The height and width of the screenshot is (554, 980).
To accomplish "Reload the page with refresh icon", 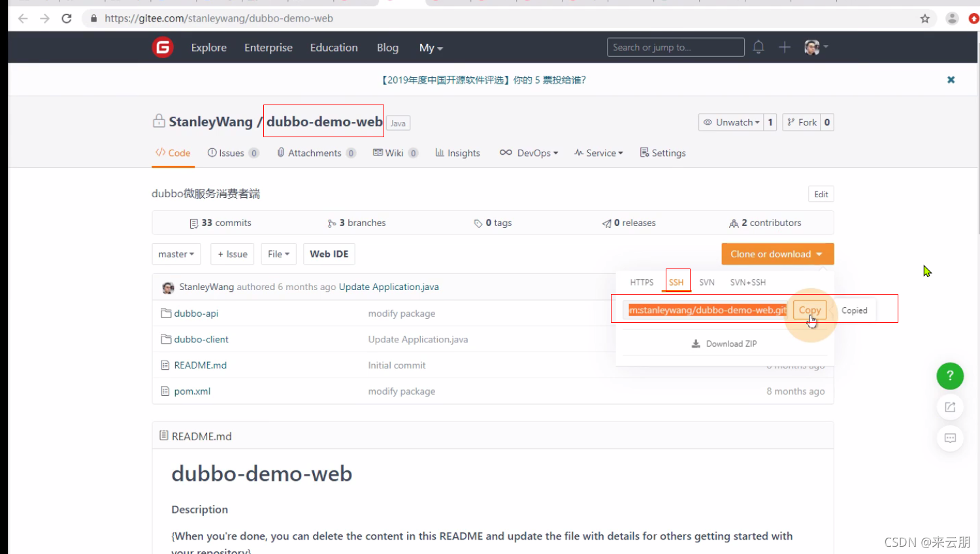I will coord(67,18).
